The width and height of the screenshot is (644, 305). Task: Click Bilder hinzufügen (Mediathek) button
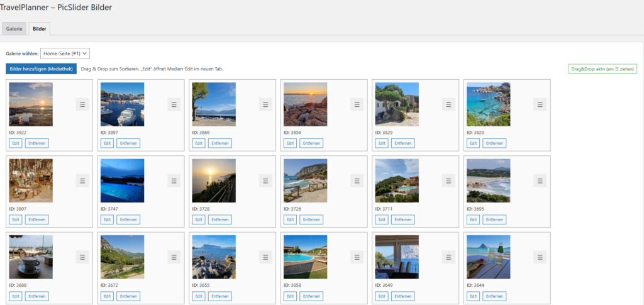point(42,69)
